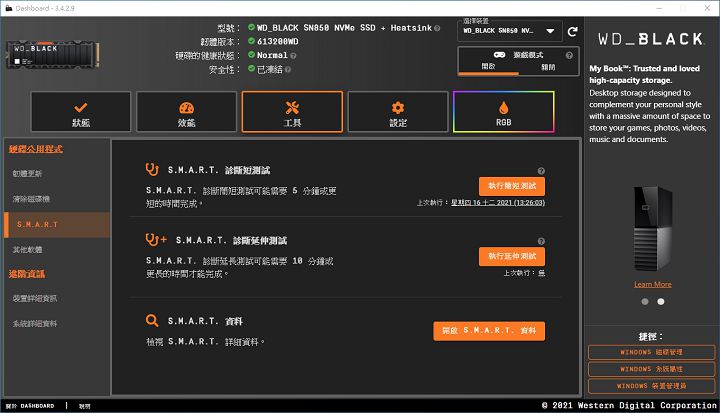Click help icon above 執行延伸測試 button

click(541, 241)
